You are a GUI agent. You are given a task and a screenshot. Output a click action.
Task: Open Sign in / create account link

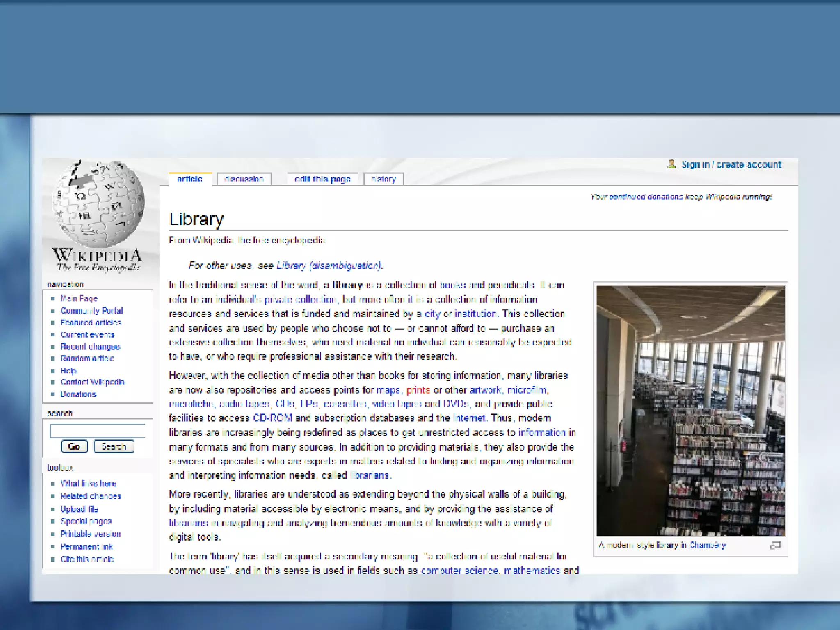pyautogui.click(x=731, y=165)
